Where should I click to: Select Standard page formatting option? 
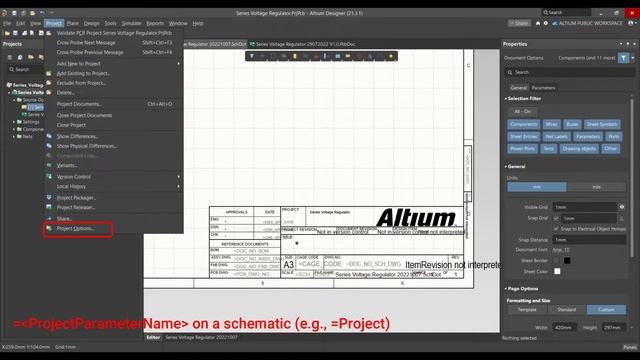tap(567, 310)
